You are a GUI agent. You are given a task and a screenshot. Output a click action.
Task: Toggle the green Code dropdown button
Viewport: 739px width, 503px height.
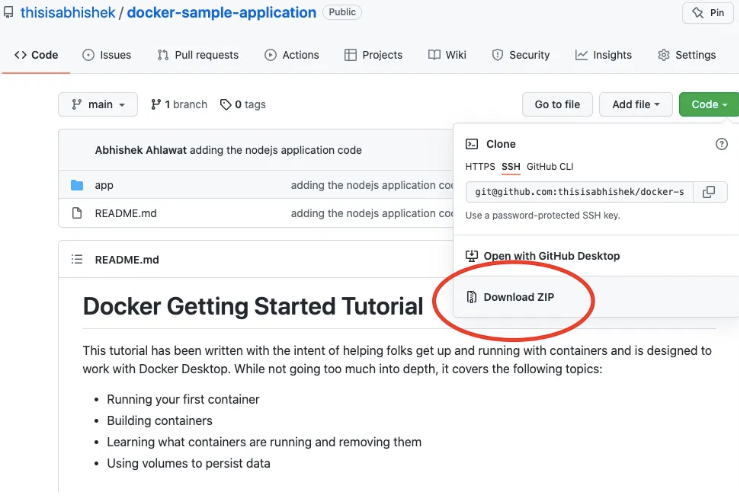tap(708, 104)
